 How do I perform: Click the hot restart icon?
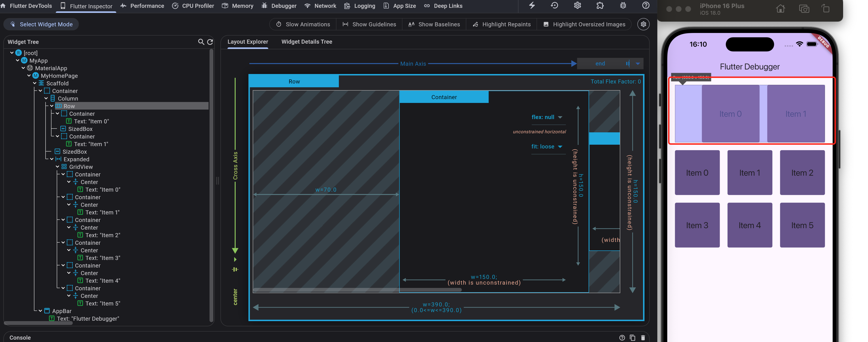point(554,6)
